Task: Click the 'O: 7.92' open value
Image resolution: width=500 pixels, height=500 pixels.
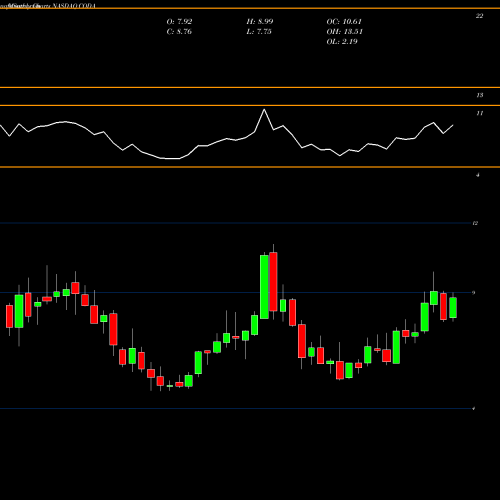Action: (x=179, y=22)
